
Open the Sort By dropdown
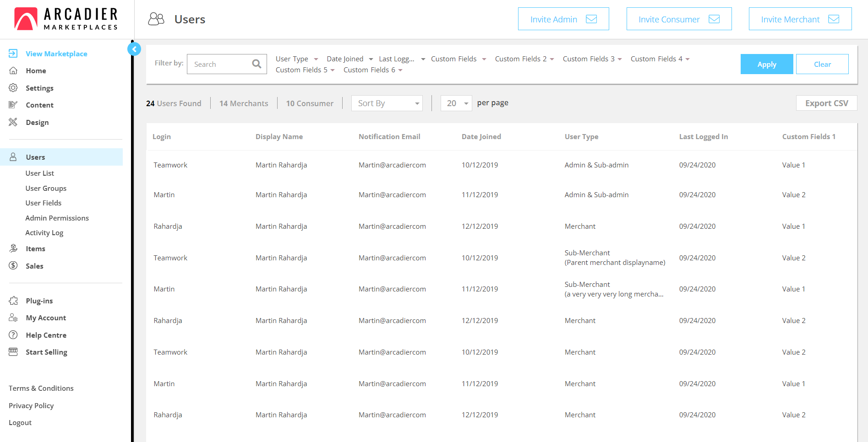tap(387, 103)
